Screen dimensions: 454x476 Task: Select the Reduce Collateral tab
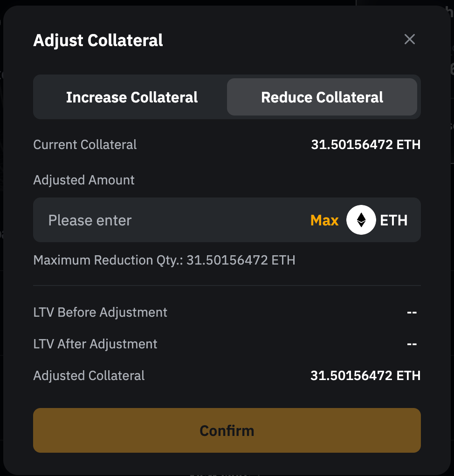tap(322, 97)
